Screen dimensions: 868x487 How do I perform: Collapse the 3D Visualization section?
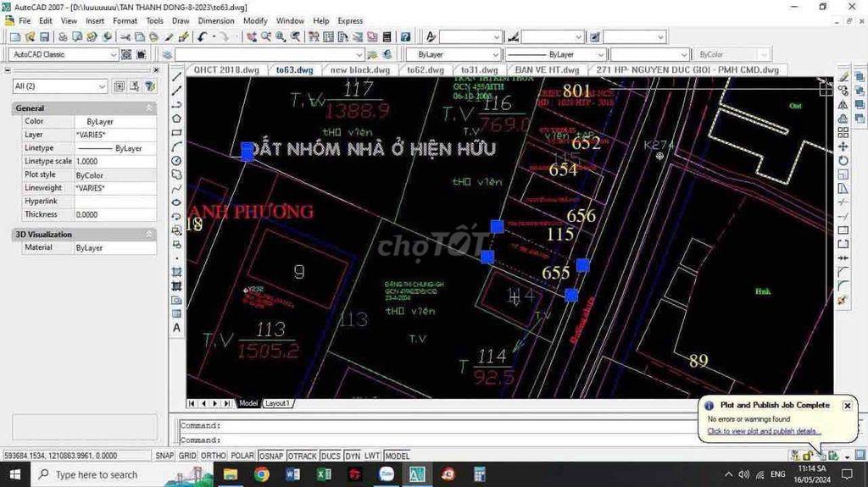coord(149,234)
